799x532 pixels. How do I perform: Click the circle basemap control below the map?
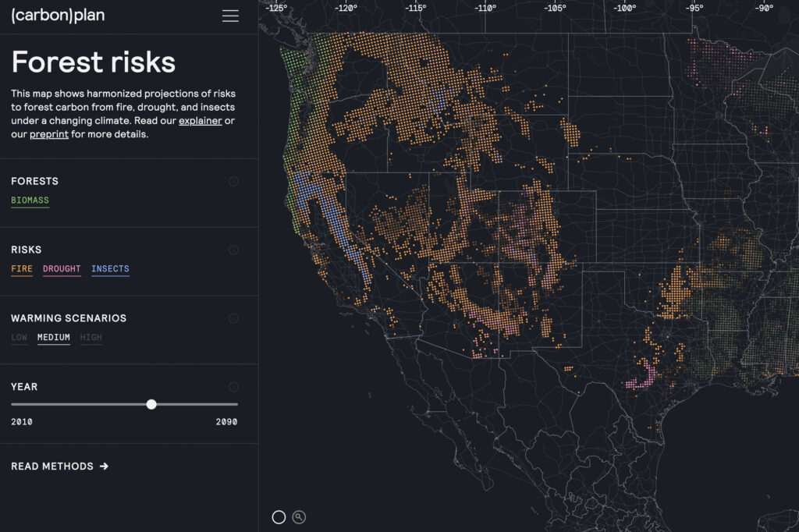click(279, 516)
